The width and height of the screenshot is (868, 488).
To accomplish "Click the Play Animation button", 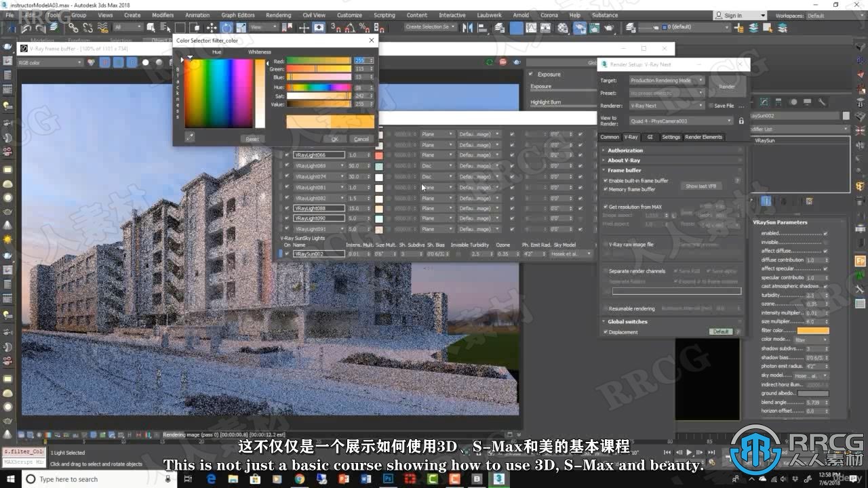I will (690, 452).
